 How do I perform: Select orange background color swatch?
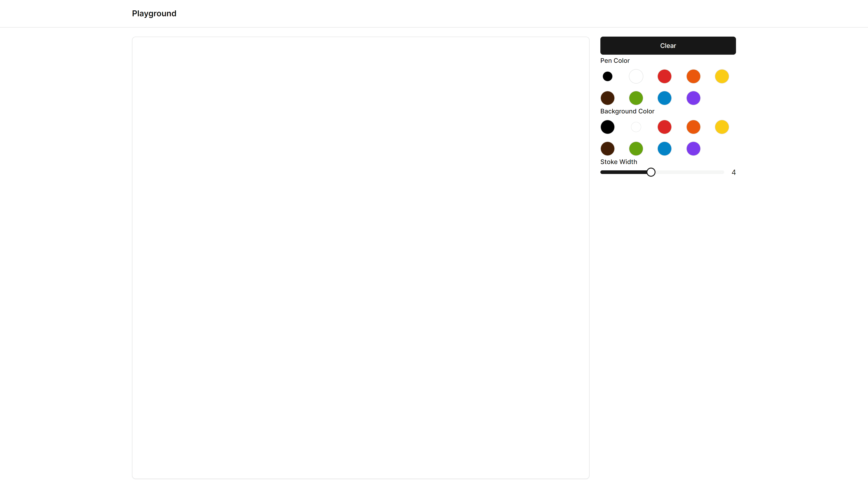(693, 127)
